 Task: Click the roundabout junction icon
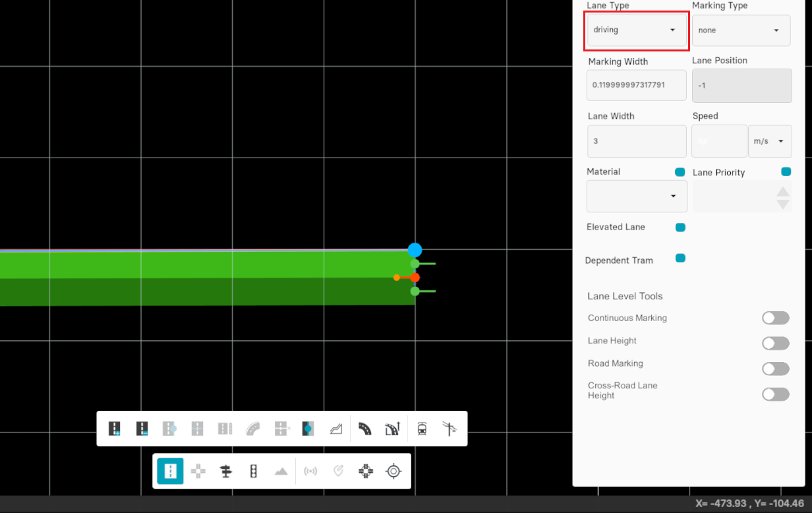point(366,471)
